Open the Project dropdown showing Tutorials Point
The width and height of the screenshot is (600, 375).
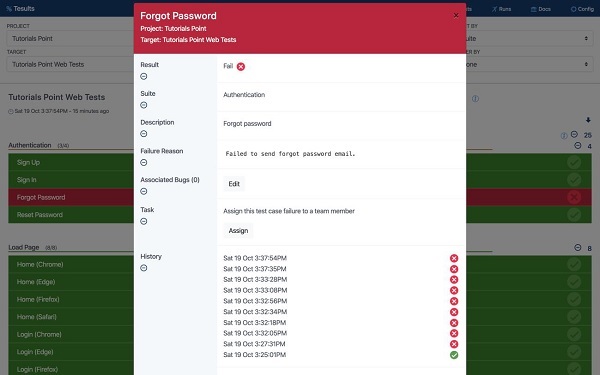click(70, 39)
